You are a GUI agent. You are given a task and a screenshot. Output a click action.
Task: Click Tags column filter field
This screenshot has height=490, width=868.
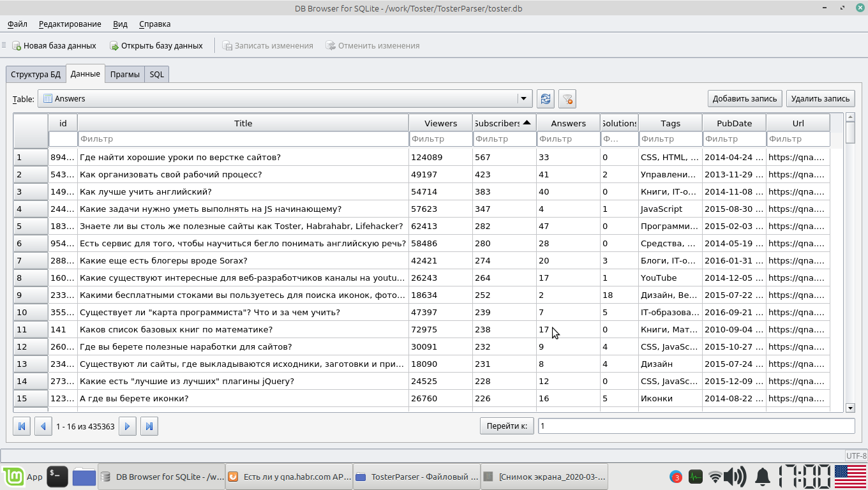[x=671, y=139]
